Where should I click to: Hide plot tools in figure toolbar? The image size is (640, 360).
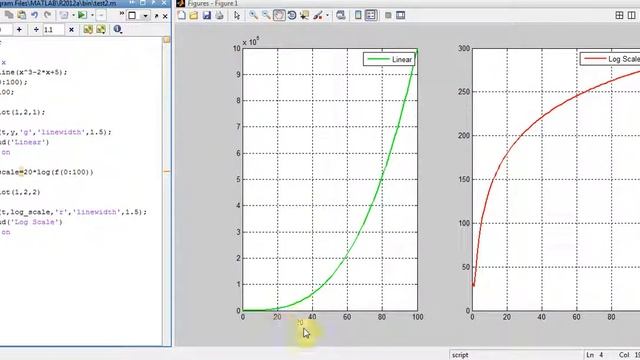[388, 16]
